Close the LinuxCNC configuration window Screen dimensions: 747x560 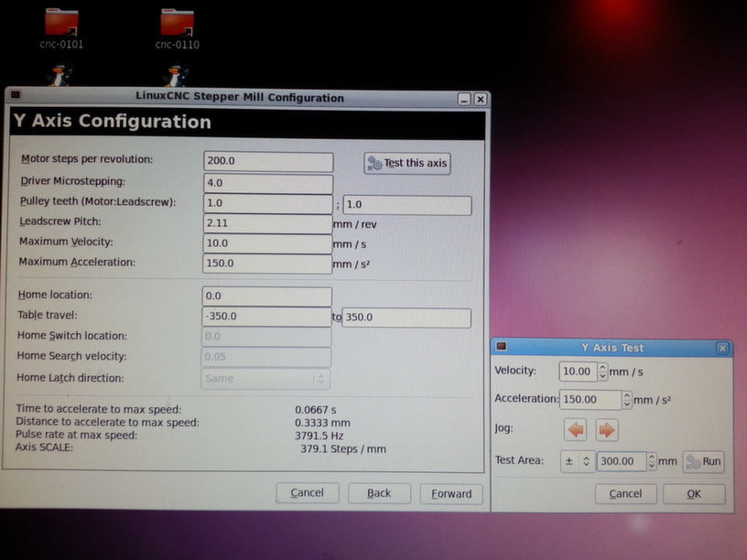[x=481, y=99]
